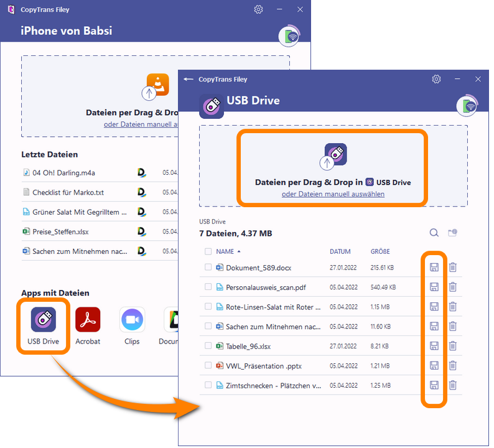Delete Rote-Linsen-Salat file
Viewport: 494px width, 448px height.
click(453, 307)
